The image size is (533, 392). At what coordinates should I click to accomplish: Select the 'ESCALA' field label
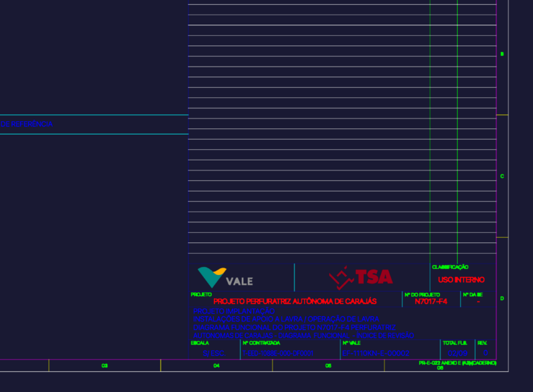click(200, 343)
